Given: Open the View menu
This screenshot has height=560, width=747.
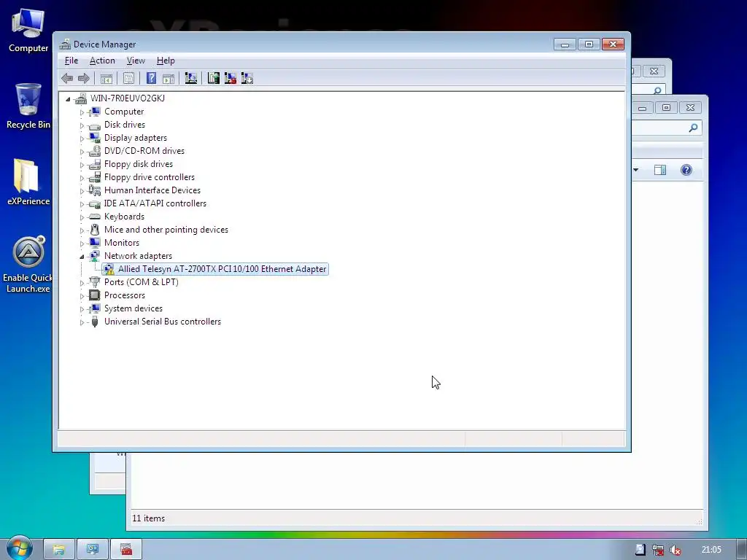Looking at the screenshot, I should click(136, 61).
